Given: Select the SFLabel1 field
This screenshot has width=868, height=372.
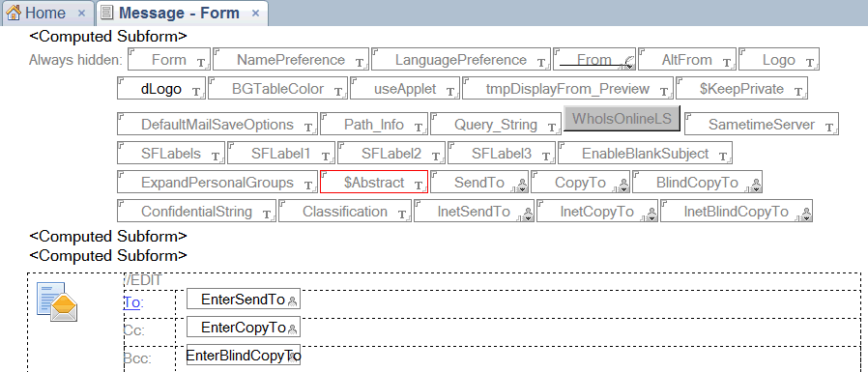Looking at the screenshot, I should [281, 153].
